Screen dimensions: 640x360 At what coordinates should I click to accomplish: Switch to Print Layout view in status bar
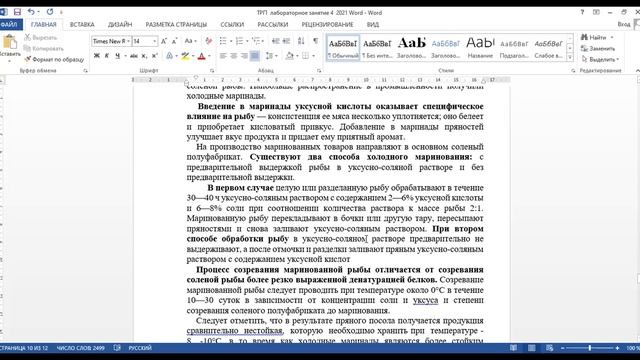(x=531, y=348)
